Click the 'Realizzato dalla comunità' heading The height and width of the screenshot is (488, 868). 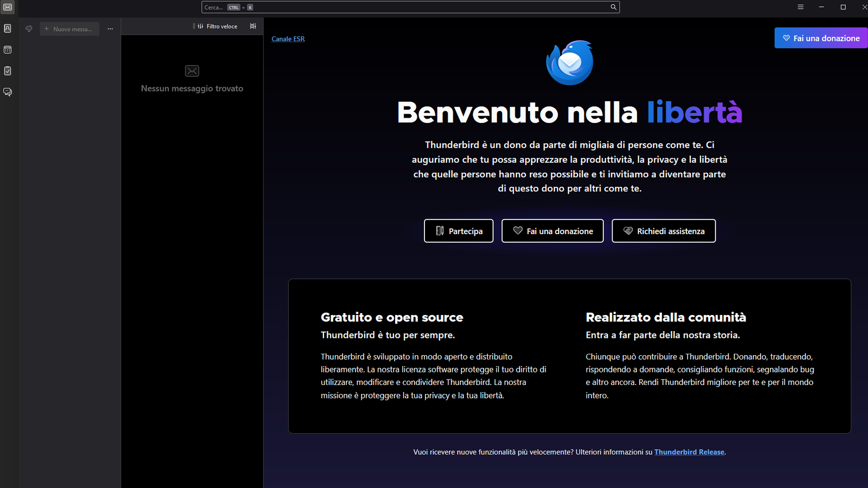[x=666, y=317]
